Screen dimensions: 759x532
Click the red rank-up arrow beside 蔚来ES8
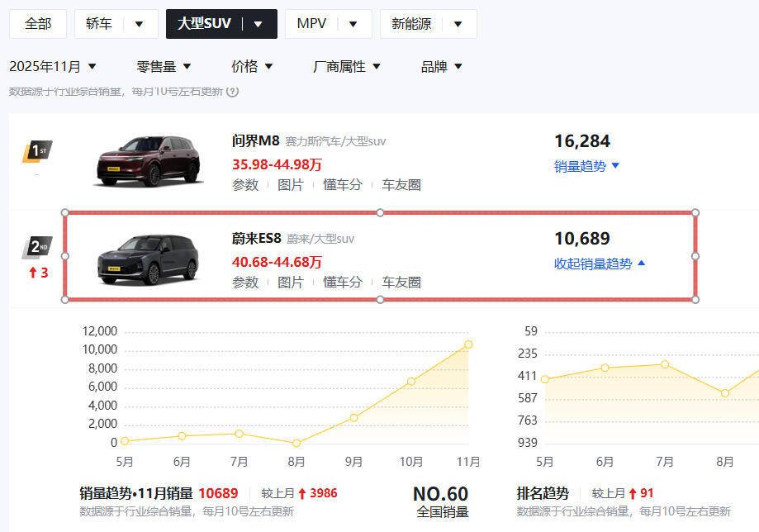(x=36, y=273)
